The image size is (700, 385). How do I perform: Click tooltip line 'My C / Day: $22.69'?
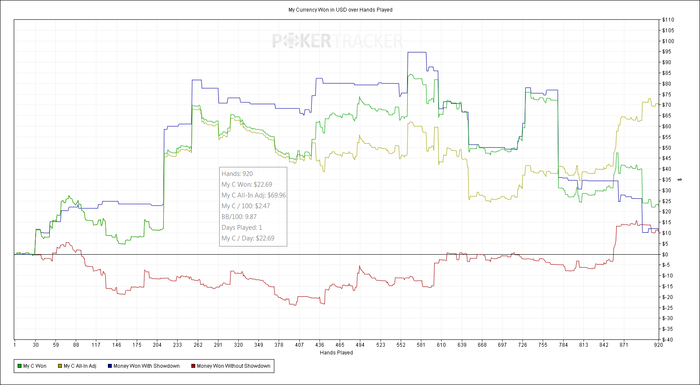(248, 238)
